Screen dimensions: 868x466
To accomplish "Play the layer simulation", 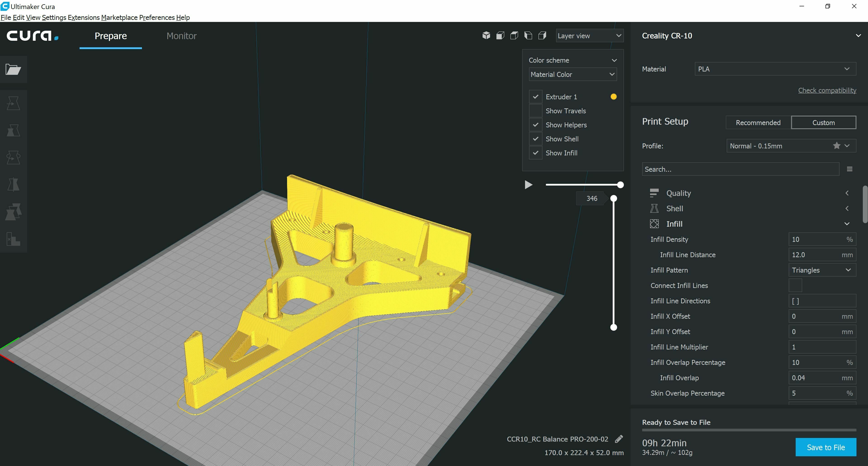I will [x=528, y=185].
